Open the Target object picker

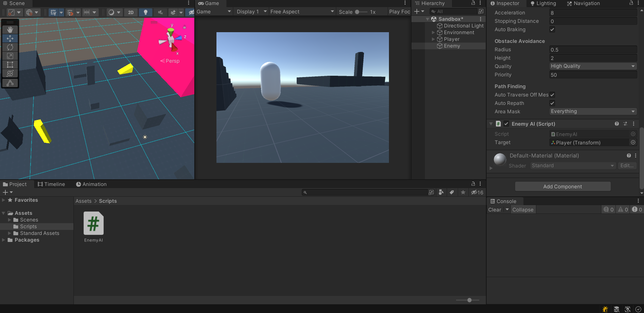pyautogui.click(x=633, y=142)
